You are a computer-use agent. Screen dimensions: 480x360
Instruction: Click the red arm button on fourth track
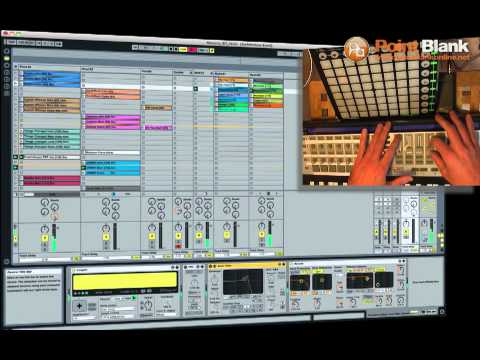[x=178, y=246]
